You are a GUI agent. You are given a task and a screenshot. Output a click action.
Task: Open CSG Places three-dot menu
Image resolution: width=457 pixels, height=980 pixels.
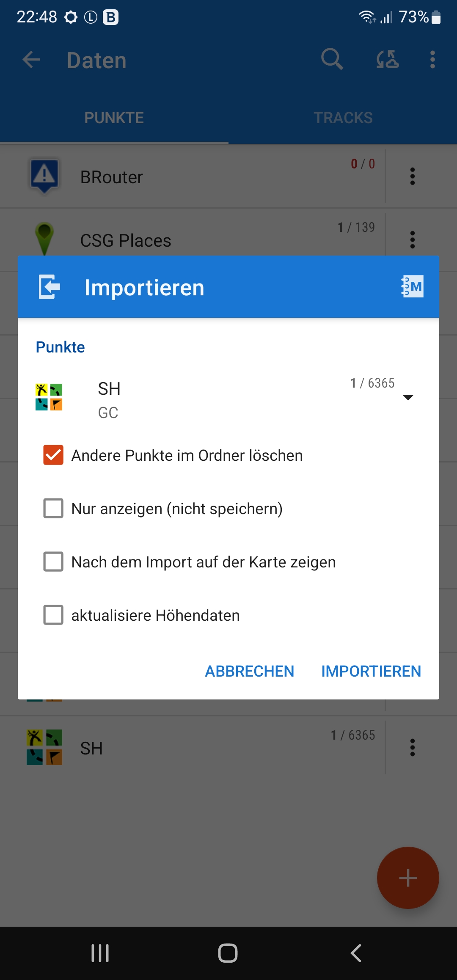click(412, 239)
